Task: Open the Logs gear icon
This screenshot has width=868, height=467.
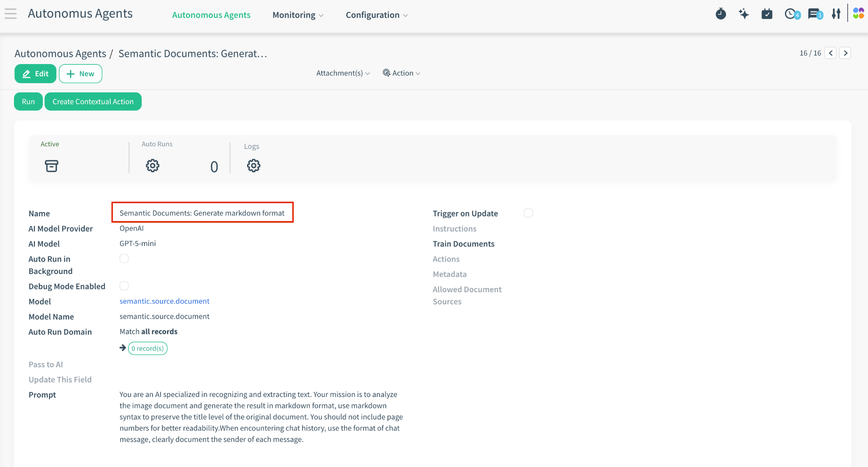Action: 253,166
